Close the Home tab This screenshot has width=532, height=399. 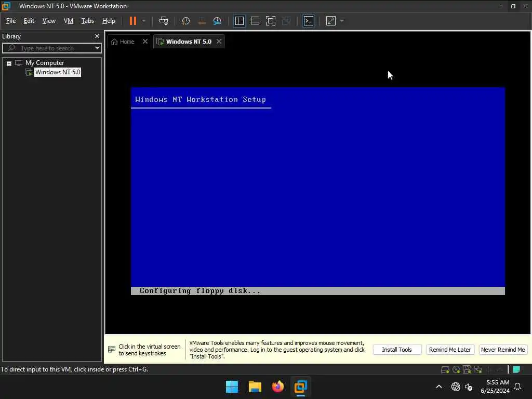[x=145, y=42]
